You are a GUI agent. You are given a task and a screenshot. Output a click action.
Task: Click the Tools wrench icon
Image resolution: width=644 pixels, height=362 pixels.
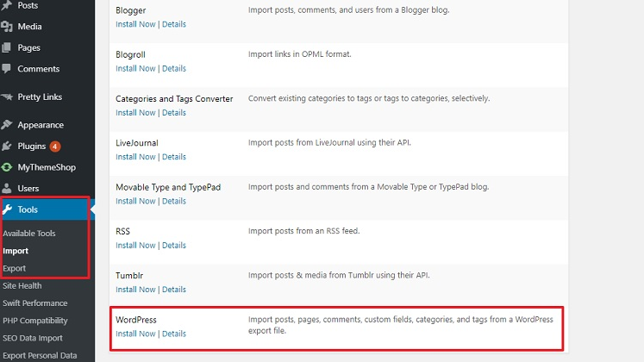pyautogui.click(x=7, y=209)
